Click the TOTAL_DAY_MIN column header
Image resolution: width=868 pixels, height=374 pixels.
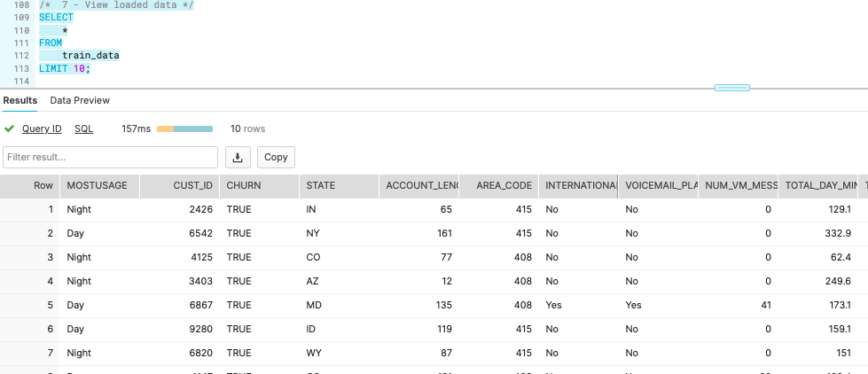click(817, 186)
